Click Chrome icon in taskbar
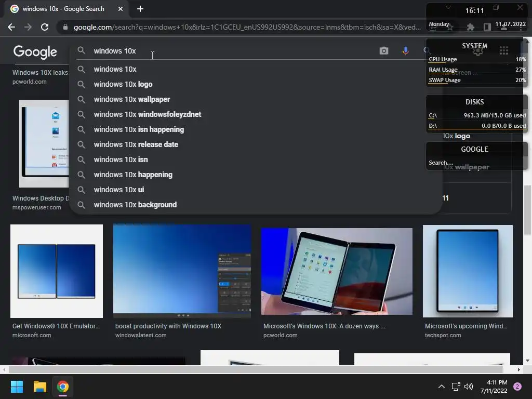The height and width of the screenshot is (399, 532). click(x=63, y=387)
